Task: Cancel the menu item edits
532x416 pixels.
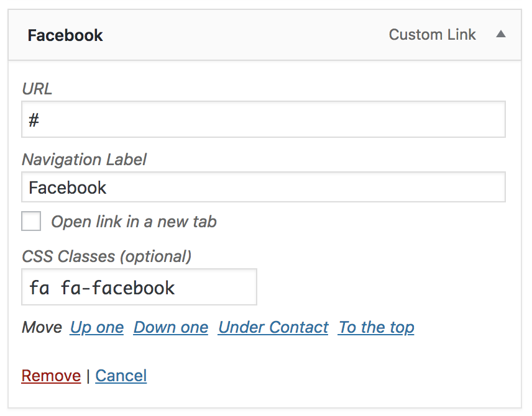Action: point(121,376)
